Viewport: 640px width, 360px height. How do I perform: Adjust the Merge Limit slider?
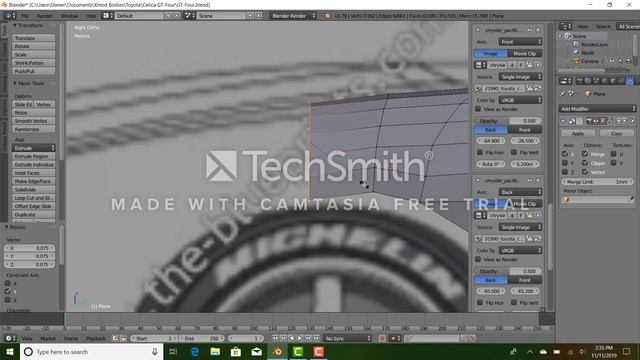[x=598, y=182]
